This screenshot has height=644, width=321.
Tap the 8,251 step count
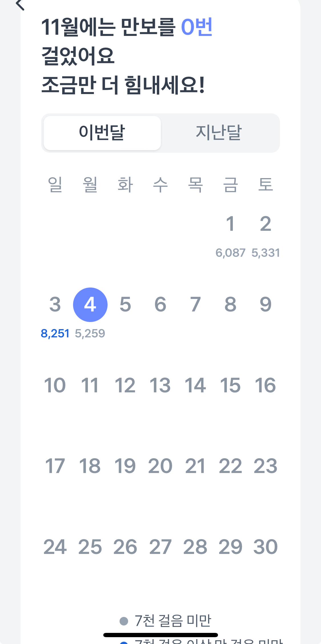click(55, 333)
